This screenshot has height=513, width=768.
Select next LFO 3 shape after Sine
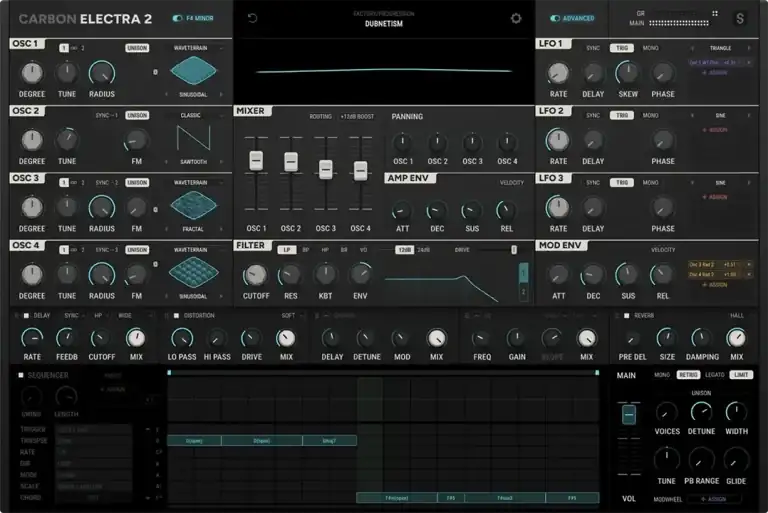click(748, 183)
